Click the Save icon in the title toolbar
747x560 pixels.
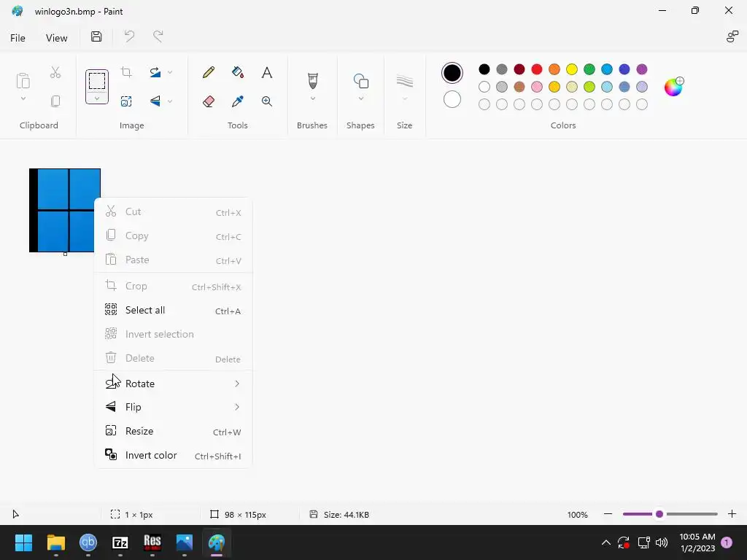(x=96, y=36)
